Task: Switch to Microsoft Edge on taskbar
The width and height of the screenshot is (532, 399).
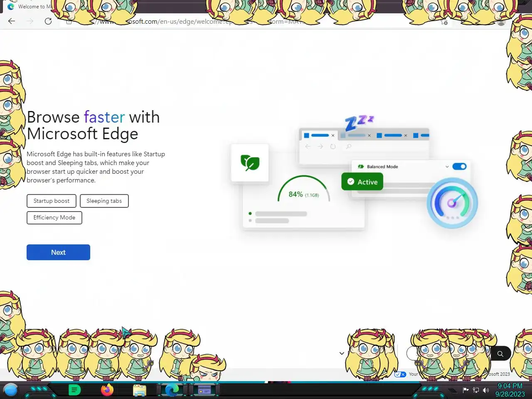Action: pyautogui.click(x=172, y=390)
